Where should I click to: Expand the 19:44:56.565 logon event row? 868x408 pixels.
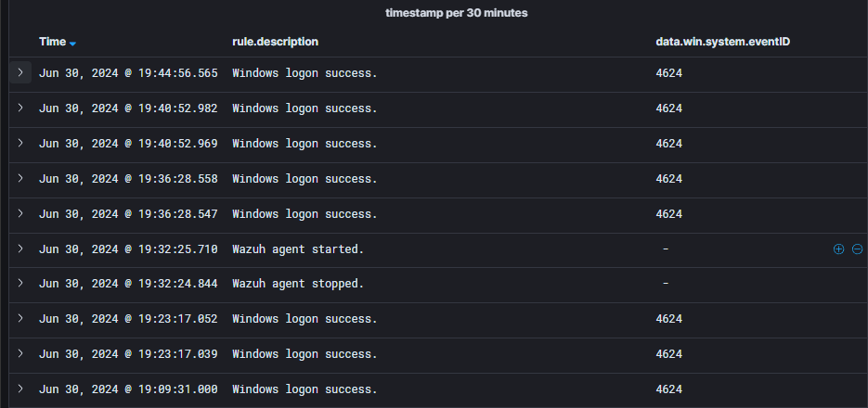pyautogui.click(x=20, y=72)
